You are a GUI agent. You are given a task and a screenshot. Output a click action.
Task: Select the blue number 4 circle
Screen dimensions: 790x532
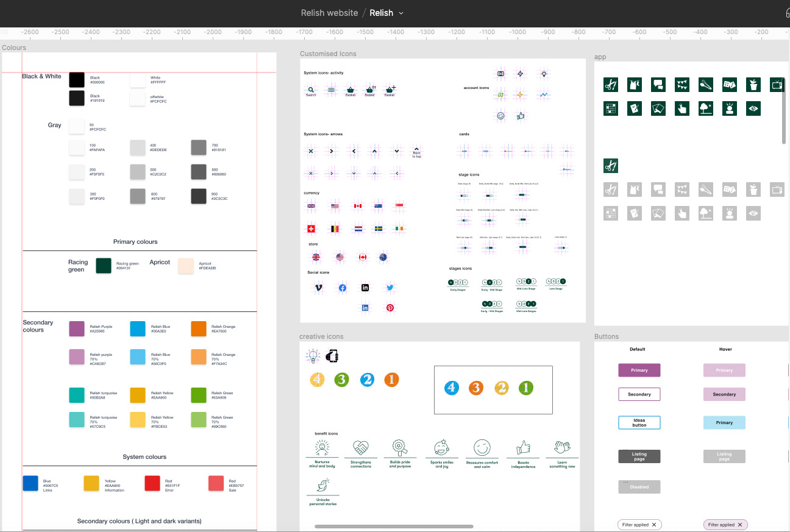tap(452, 388)
